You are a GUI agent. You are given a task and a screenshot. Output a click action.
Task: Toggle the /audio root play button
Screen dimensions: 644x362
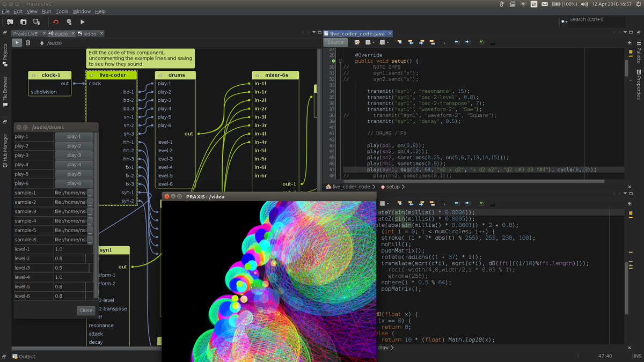pyautogui.click(x=17, y=42)
